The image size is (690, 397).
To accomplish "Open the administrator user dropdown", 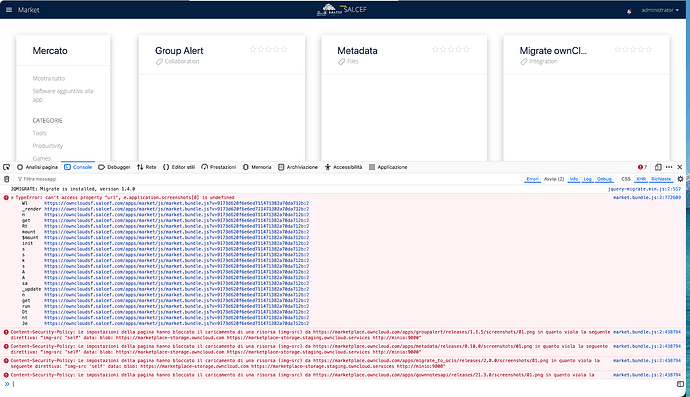I will 660,10.
